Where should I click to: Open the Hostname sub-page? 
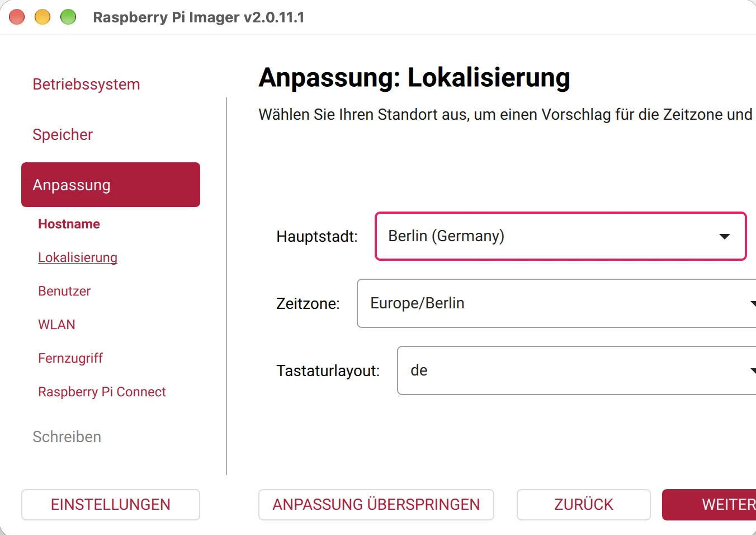click(x=69, y=224)
